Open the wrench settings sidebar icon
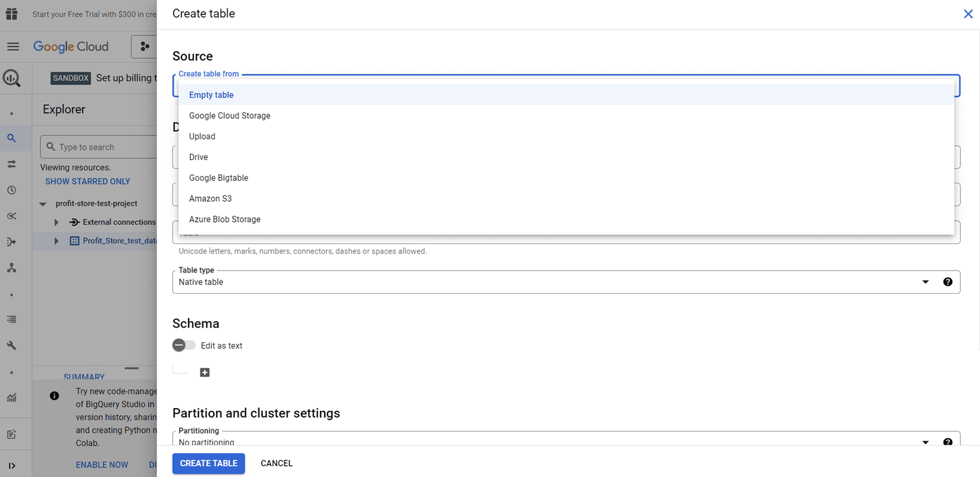The width and height of the screenshot is (980, 477). 12,346
